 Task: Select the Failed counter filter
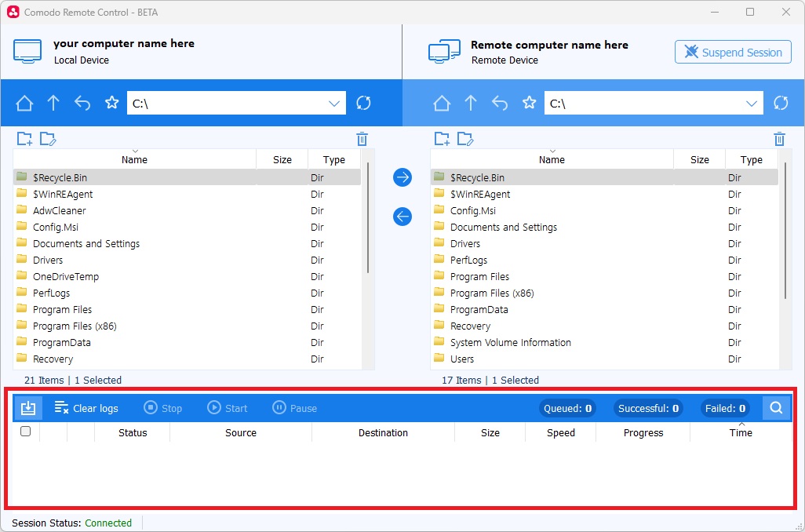coord(725,408)
